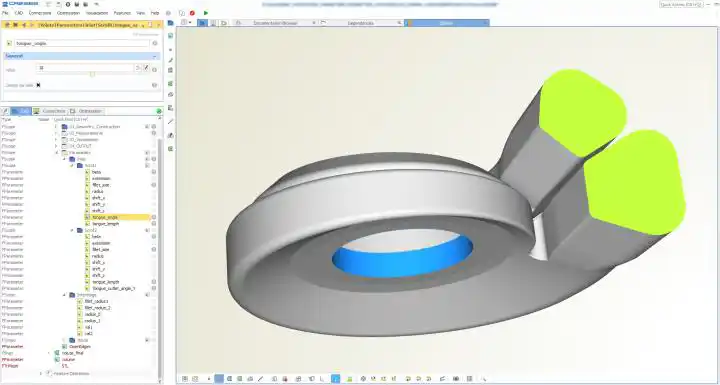
Task: Click info icon beside value field
Action: pos(155,70)
